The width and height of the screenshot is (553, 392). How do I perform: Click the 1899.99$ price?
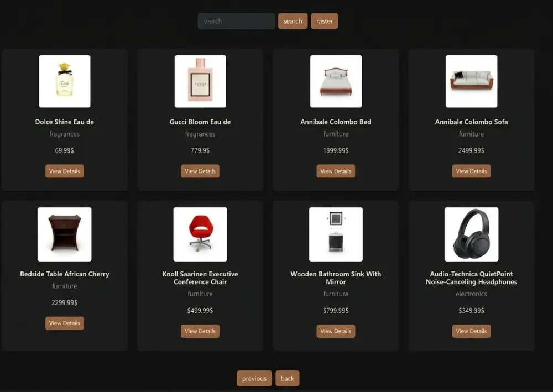(336, 150)
